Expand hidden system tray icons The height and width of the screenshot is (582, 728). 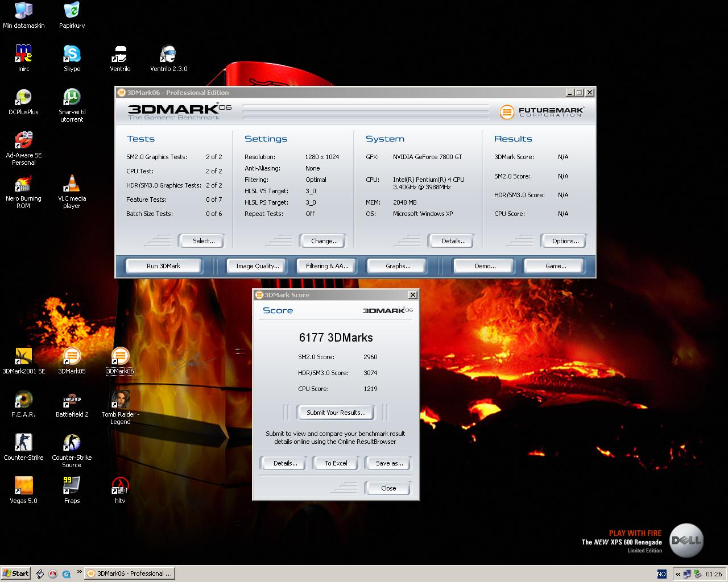pos(678,574)
